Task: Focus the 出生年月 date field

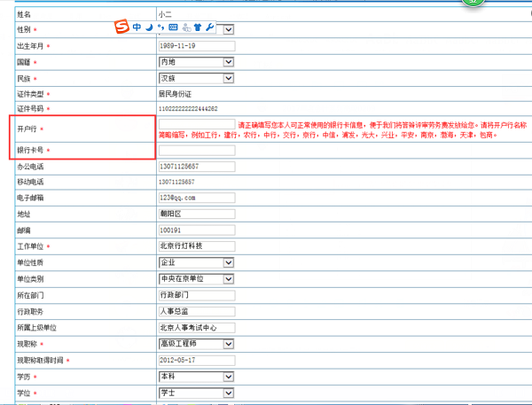Action: pos(195,46)
